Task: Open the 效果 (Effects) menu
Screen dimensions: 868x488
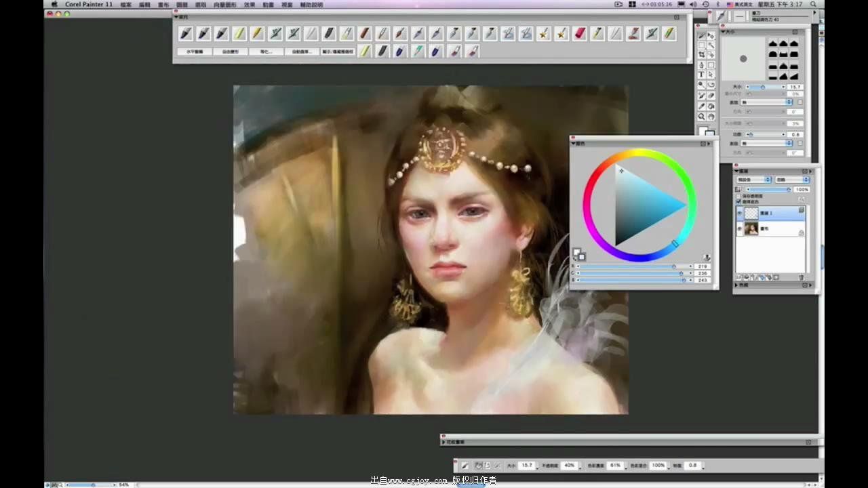Action: pyautogui.click(x=250, y=4)
